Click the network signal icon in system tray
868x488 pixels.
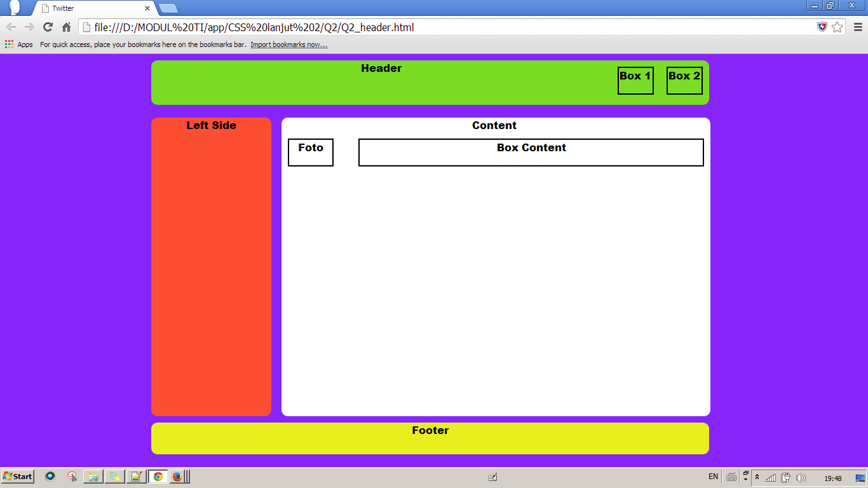click(770, 477)
